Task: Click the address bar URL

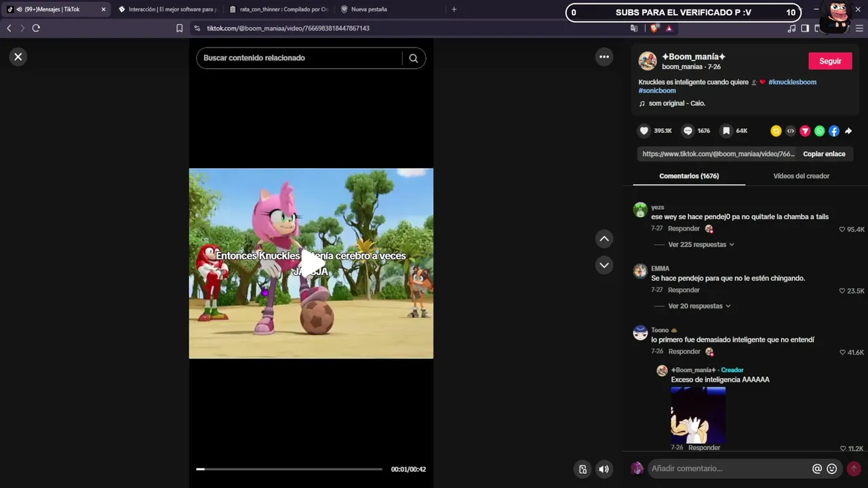Action: click(x=288, y=28)
